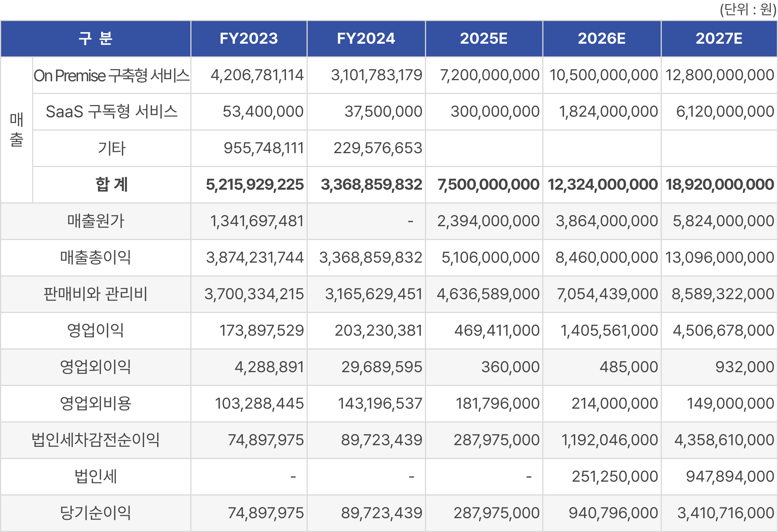
Task: Click the 매출원가 row label
Action: click(96, 221)
